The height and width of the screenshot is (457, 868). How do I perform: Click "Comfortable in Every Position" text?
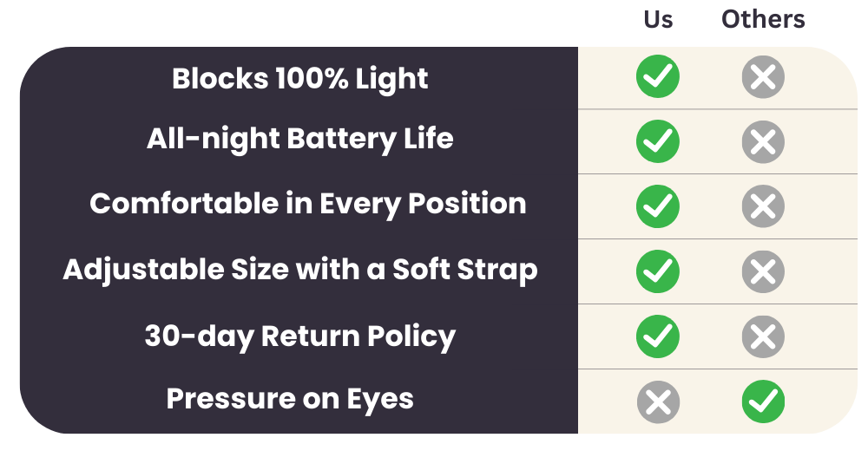click(307, 204)
